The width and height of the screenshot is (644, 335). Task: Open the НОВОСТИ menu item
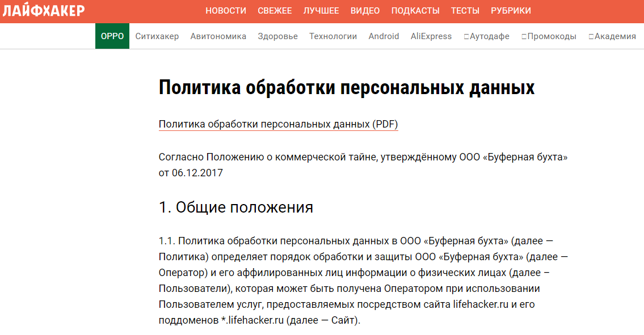(226, 10)
